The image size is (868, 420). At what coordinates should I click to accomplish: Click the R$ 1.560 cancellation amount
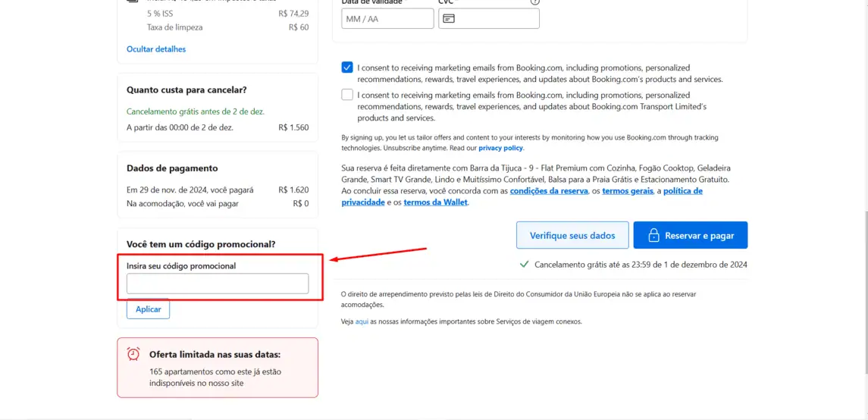[294, 127]
